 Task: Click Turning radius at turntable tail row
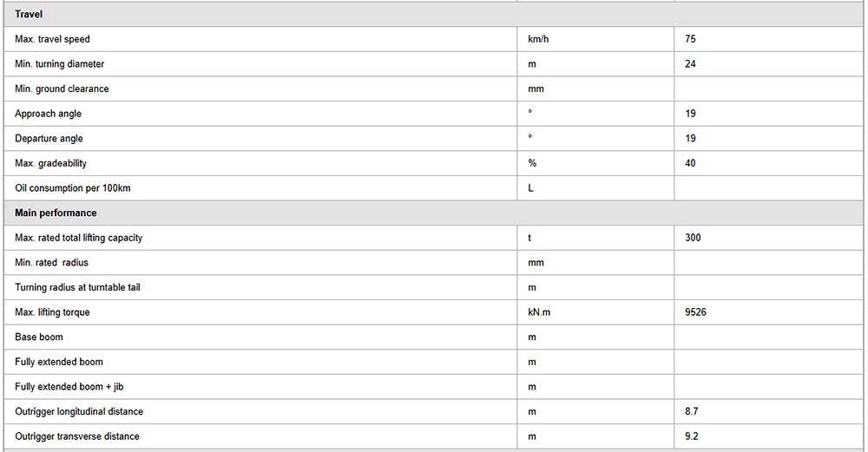[433, 288]
